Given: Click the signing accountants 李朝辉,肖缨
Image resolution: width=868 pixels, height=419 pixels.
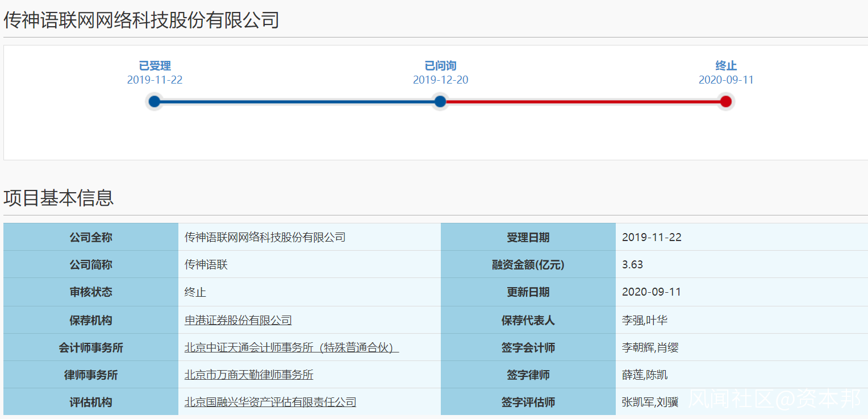Looking at the screenshot, I should click(650, 347).
